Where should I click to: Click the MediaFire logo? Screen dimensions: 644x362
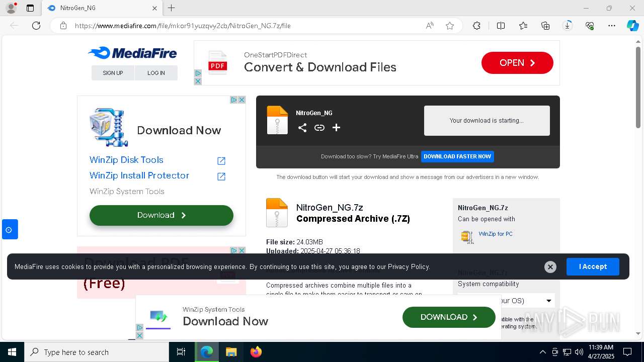132,53
